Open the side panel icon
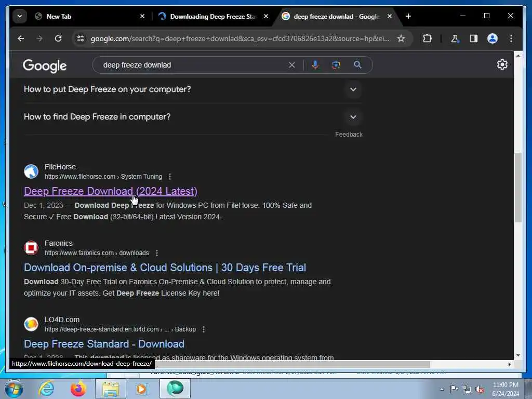Image resolution: width=532 pixels, height=399 pixels. click(474, 38)
